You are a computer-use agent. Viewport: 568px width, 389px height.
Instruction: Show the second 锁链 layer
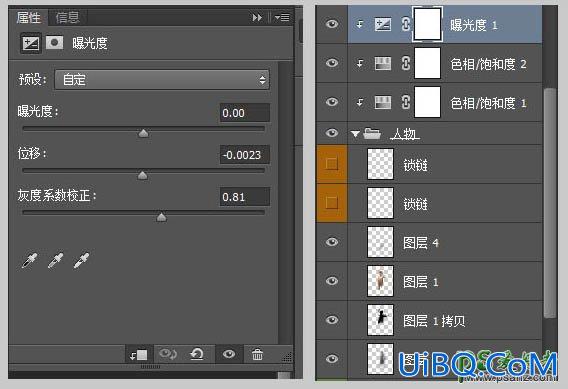(x=331, y=202)
